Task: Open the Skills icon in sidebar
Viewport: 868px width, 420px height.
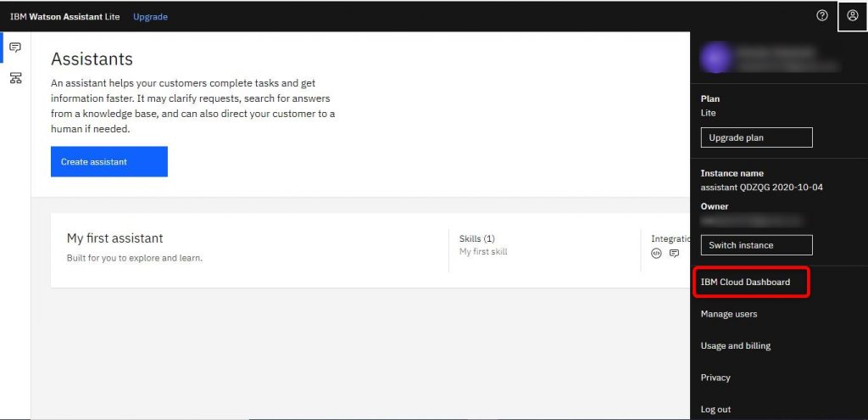Action: click(x=15, y=77)
